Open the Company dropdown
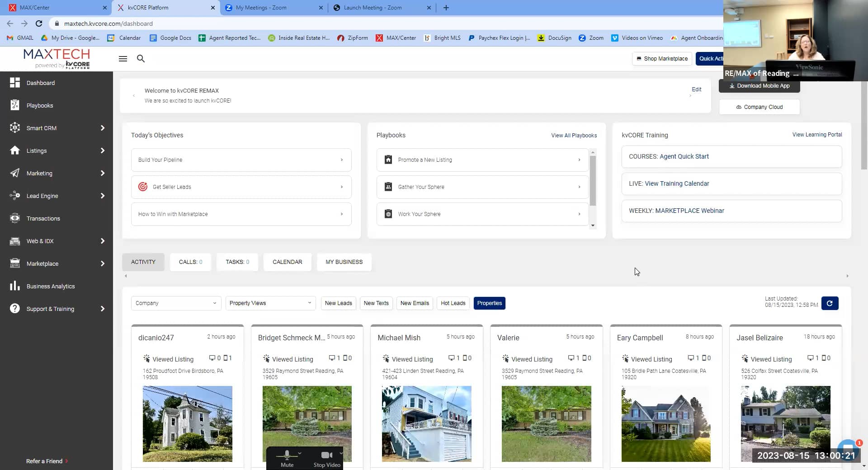This screenshot has height=470, width=868. click(x=176, y=303)
